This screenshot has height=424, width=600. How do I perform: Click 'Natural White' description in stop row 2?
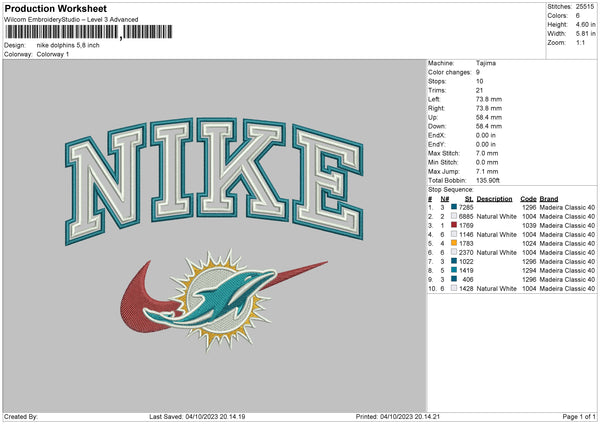click(x=497, y=217)
